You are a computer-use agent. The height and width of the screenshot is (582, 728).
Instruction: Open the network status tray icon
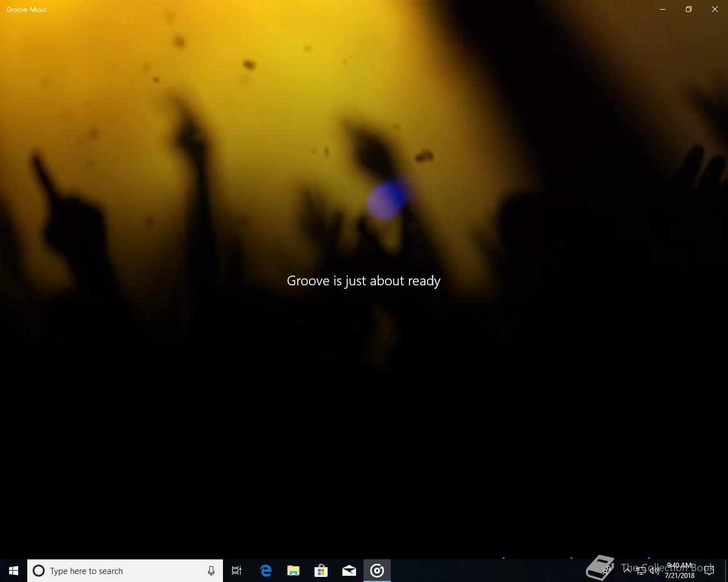[641, 571]
